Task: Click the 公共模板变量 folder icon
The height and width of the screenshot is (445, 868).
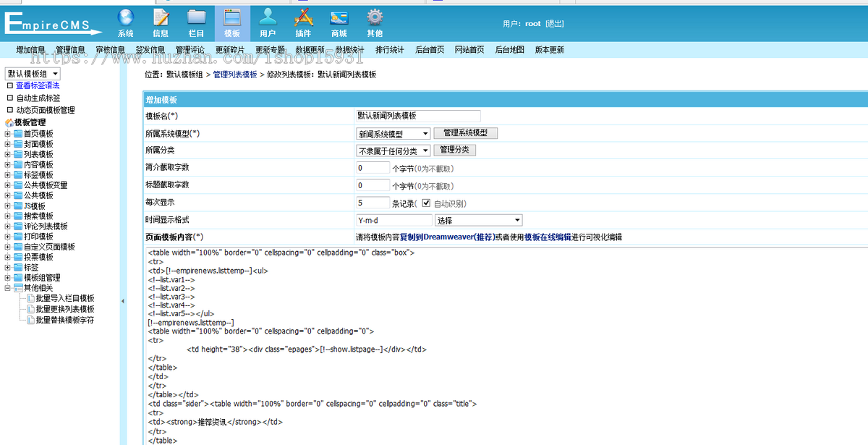Action: tap(18, 185)
